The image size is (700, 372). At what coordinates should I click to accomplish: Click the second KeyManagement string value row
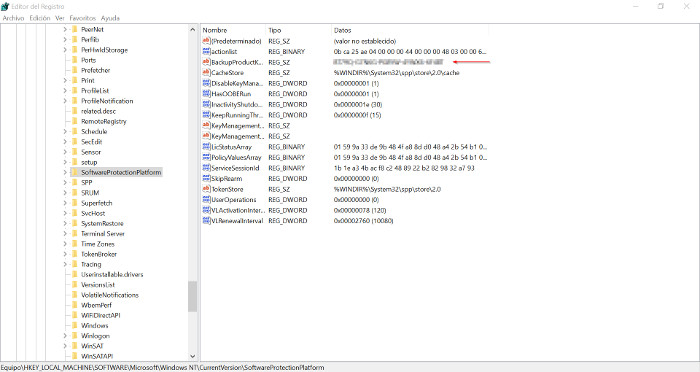pyautogui.click(x=345, y=136)
